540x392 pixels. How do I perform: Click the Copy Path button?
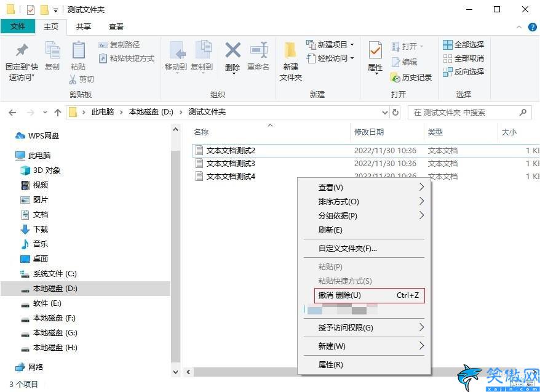(119, 45)
